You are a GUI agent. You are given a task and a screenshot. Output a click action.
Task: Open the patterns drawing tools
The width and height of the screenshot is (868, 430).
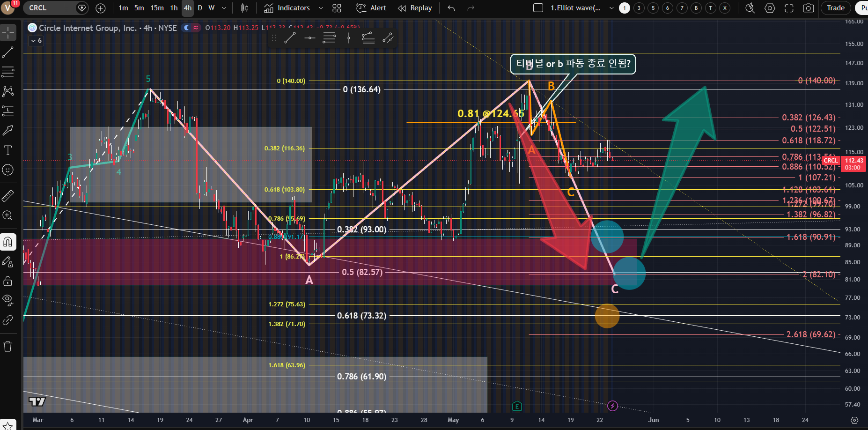click(8, 91)
